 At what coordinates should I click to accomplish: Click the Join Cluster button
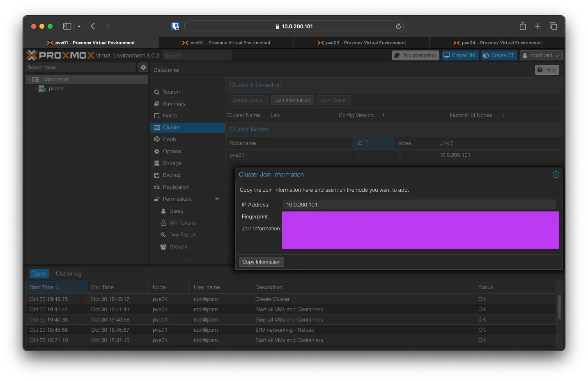coord(334,100)
